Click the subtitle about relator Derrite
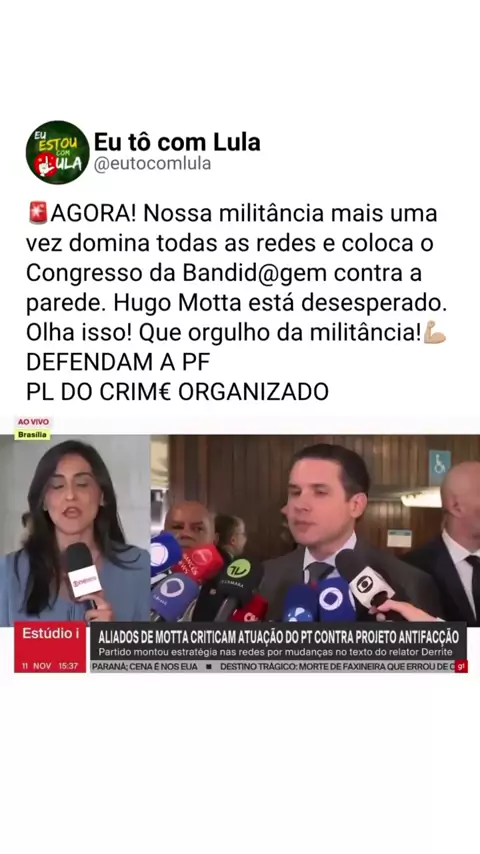Image resolution: width=480 pixels, height=854 pixels. tap(275, 652)
